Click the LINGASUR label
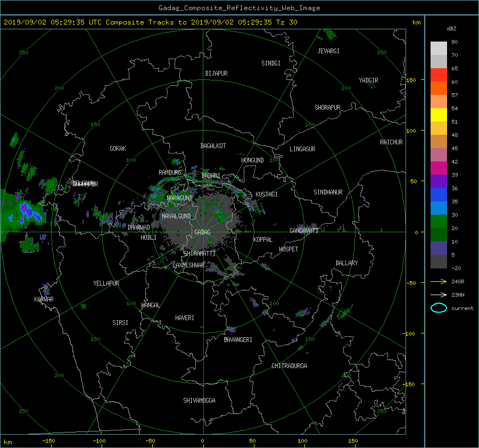This screenshot has width=479, height=448. (x=302, y=149)
